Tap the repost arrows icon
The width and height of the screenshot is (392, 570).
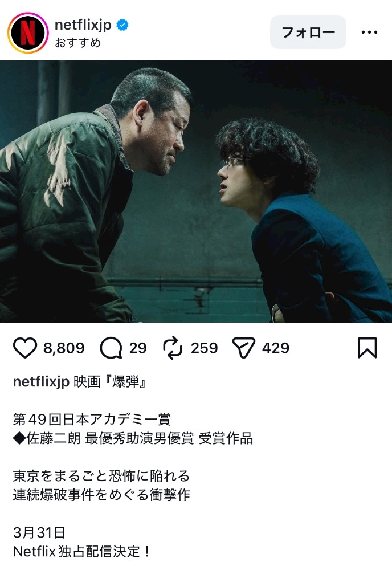tap(173, 348)
